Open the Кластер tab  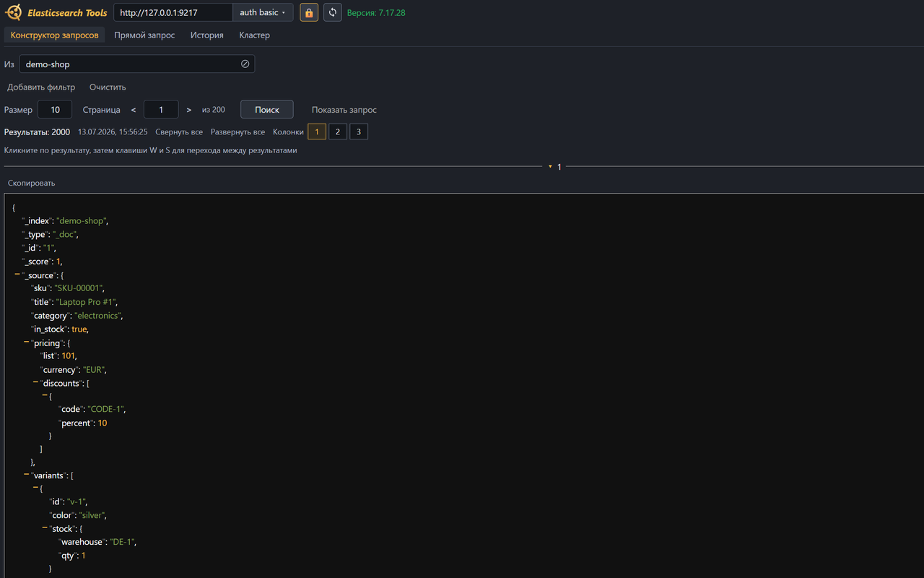click(x=255, y=35)
